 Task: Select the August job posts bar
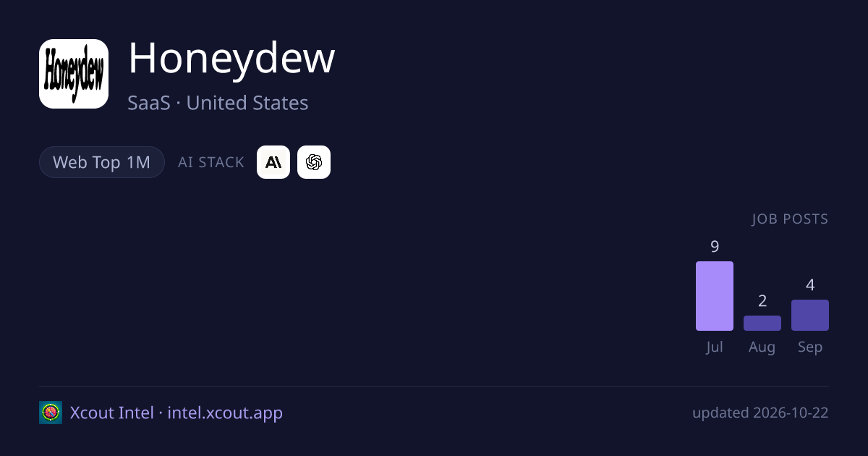[x=762, y=323]
